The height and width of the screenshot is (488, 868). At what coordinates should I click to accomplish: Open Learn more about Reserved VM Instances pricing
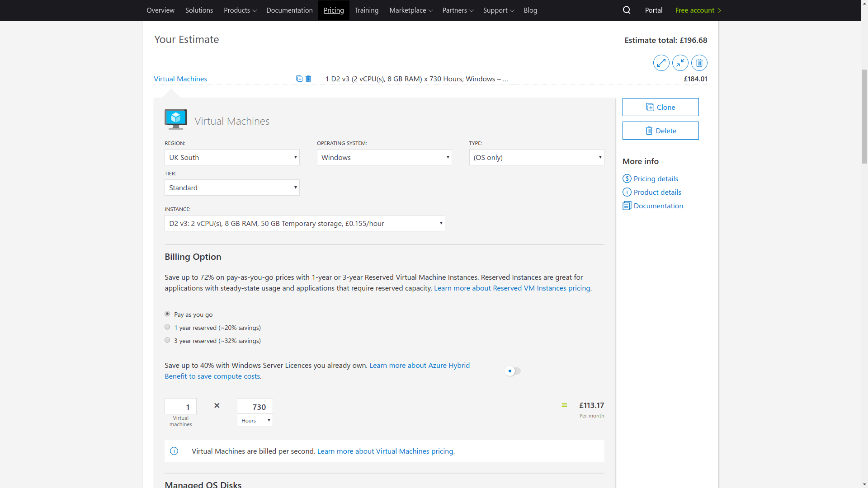coord(512,288)
